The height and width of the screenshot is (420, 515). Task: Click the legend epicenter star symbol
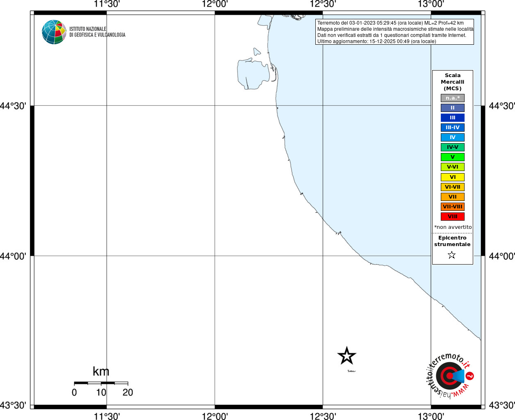click(452, 255)
